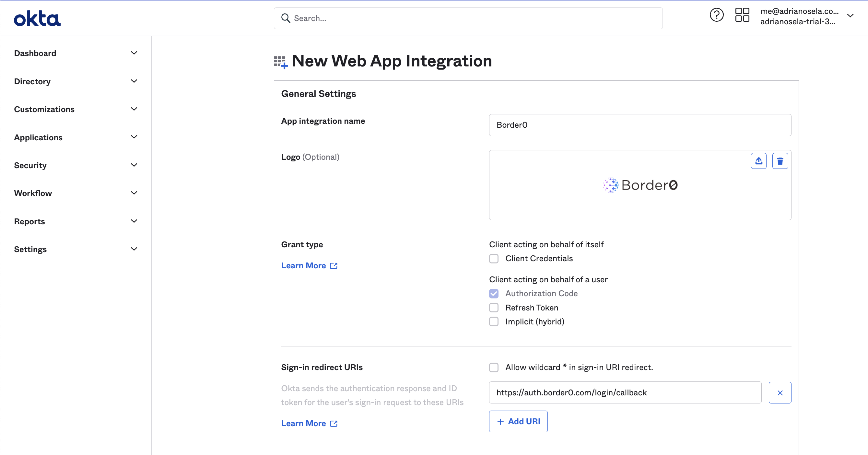Screen dimensions: 868x455
Task: Click the General Settings heading
Action: (318, 94)
